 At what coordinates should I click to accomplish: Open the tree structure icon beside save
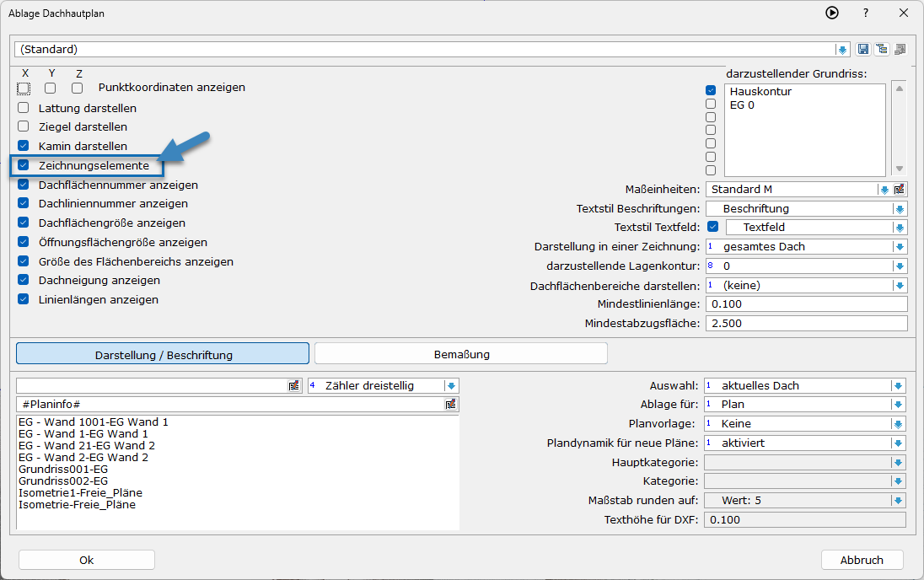pos(882,50)
